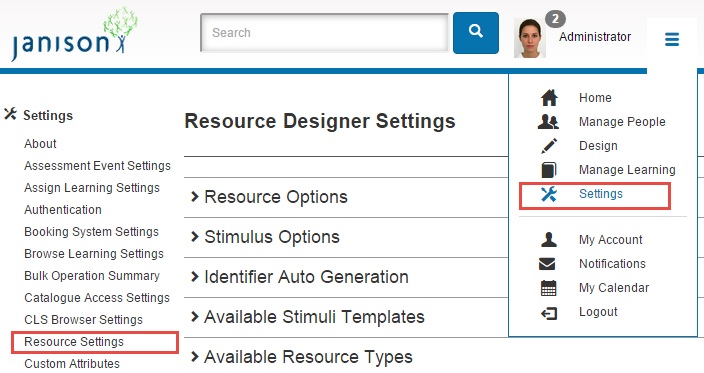Select Home in the dropdown menu

pos(595,97)
